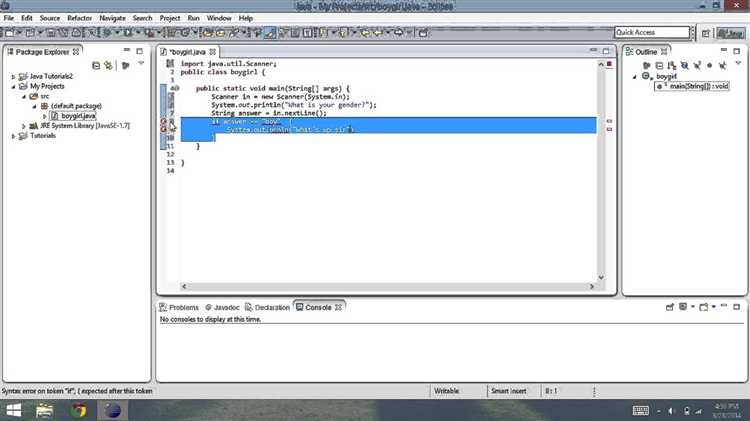Click the Quick Access search field
This screenshot has width=750, height=421.
click(x=652, y=32)
